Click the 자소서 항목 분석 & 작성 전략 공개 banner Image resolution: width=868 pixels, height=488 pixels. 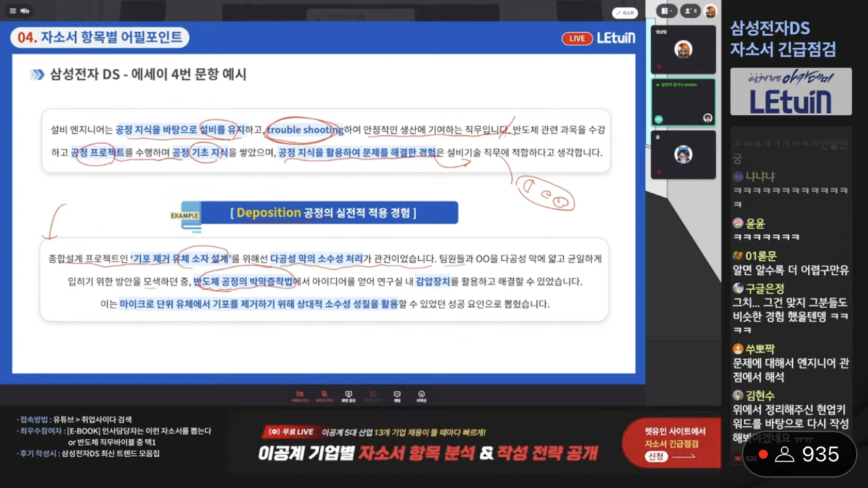pos(427,454)
